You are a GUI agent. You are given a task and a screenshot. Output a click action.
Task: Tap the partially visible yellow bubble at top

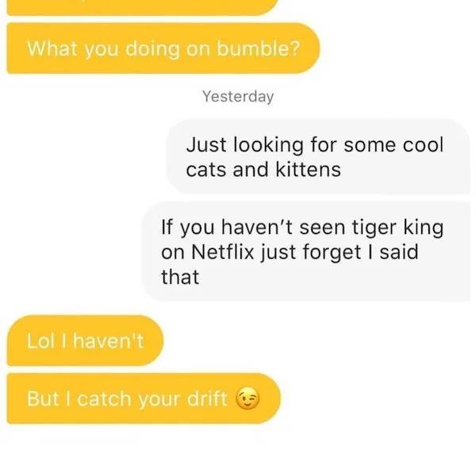(143, 7)
